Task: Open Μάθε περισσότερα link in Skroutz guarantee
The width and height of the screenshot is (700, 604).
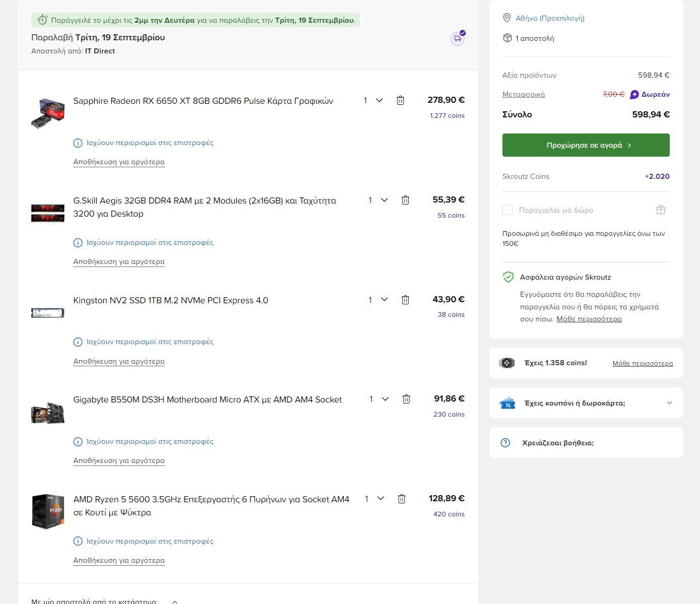Action: click(x=589, y=319)
